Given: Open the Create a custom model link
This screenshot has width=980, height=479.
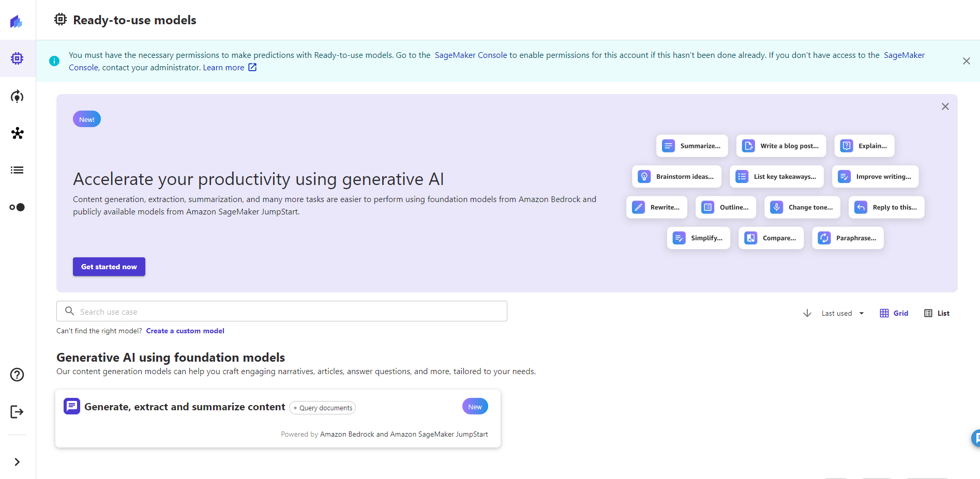Looking at the screenshot, I should point(185,331).
